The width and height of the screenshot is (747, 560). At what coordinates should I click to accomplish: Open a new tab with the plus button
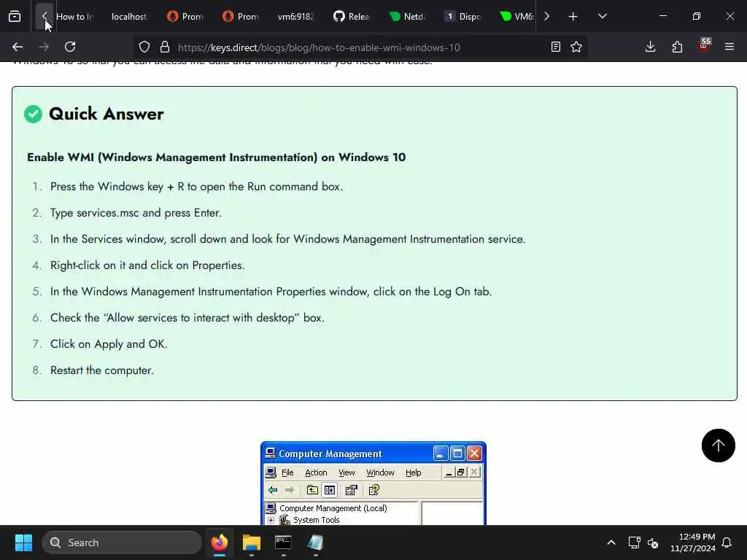point(573,17)
